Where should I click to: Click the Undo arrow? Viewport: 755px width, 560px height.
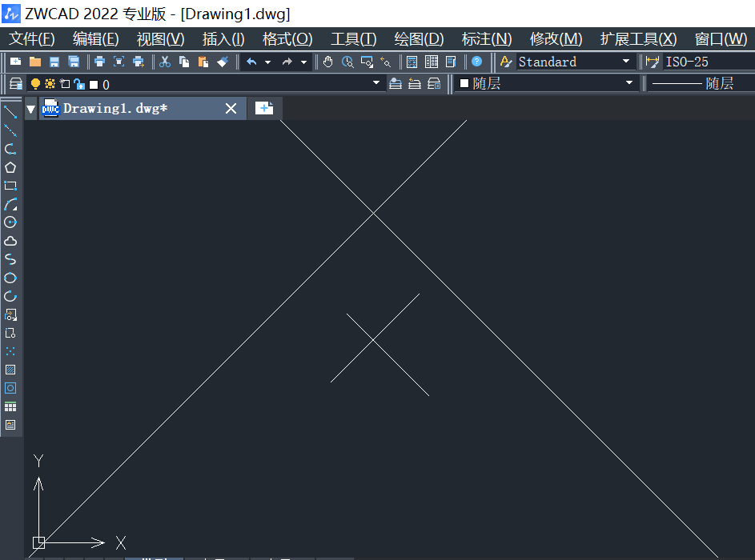click(x=251, y=62)
